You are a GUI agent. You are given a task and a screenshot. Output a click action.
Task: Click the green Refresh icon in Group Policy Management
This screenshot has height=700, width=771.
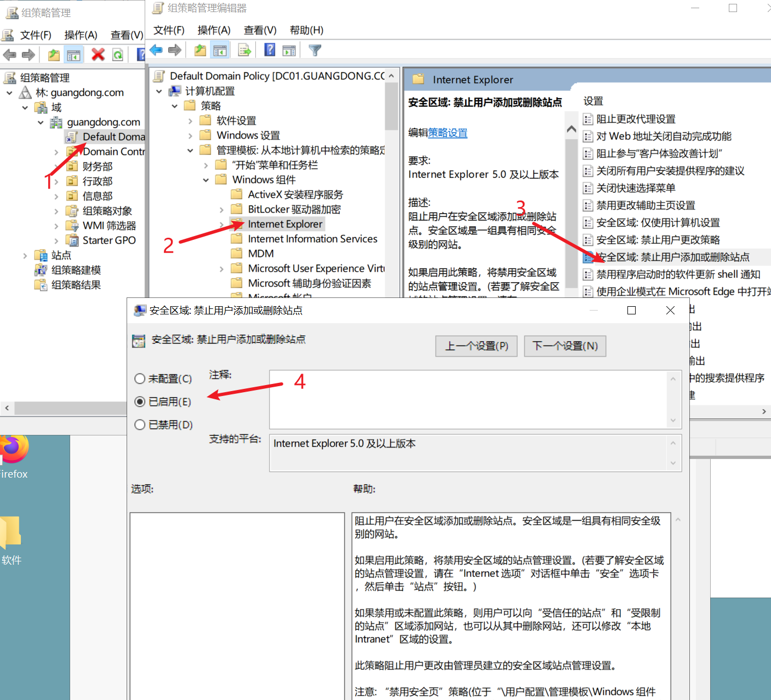(x=118, y=55)
